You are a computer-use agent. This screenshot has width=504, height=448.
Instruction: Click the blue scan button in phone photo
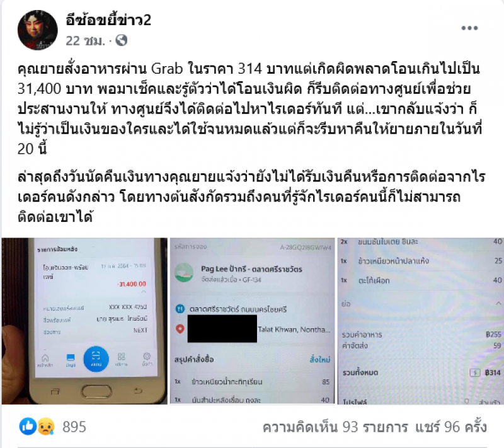tap(96, 359)
